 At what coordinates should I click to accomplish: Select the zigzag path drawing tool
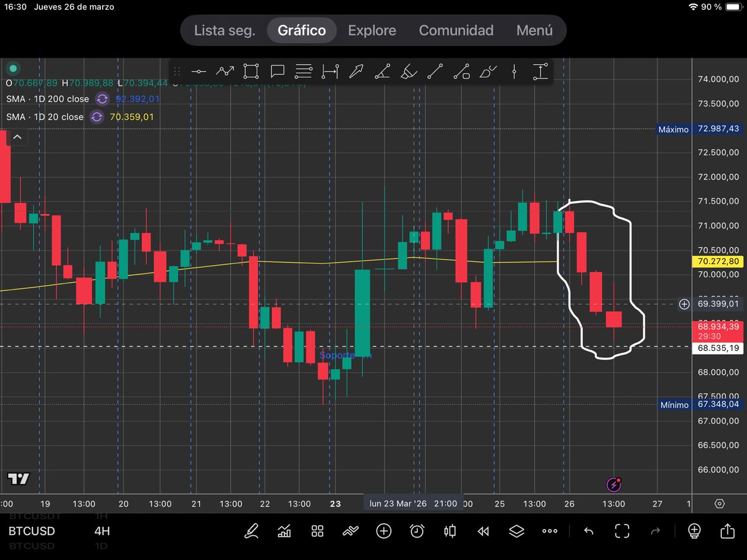(225, 72)
